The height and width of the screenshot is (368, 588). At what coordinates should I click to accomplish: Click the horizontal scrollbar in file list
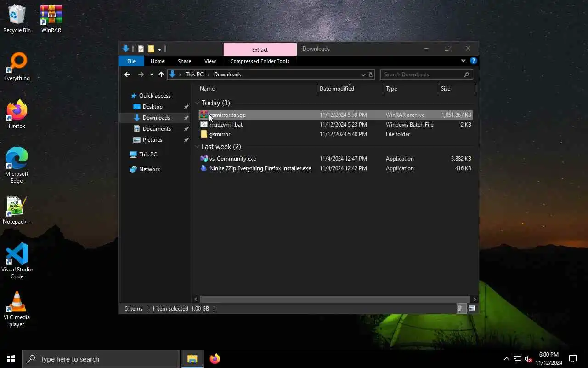[x=334, y=299]
